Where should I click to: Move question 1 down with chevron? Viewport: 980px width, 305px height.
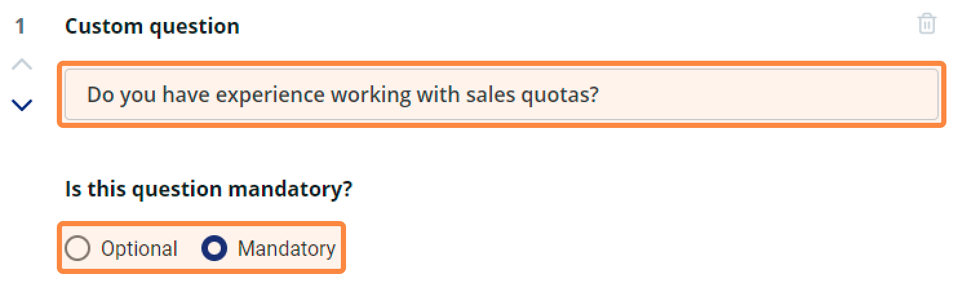pos(22,105)
